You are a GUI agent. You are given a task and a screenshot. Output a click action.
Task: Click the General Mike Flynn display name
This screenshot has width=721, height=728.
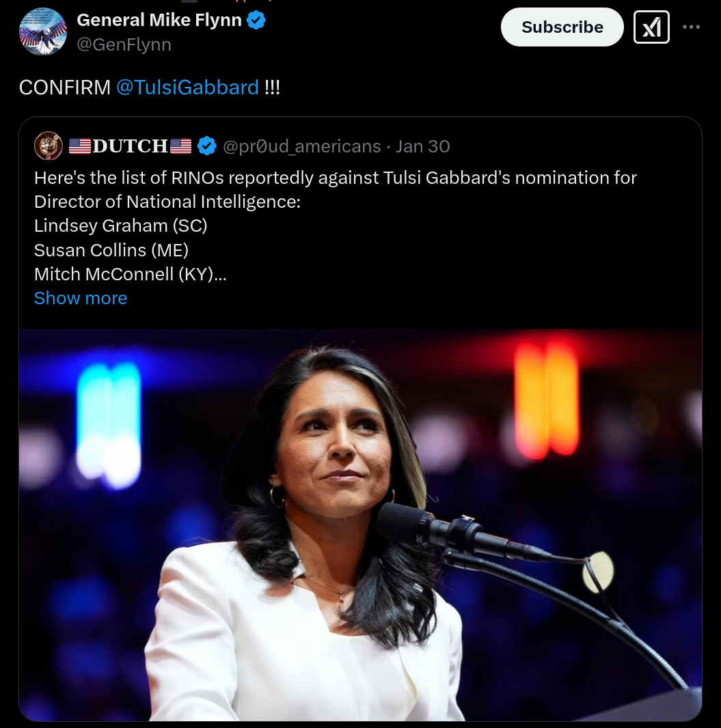[159, 20]
